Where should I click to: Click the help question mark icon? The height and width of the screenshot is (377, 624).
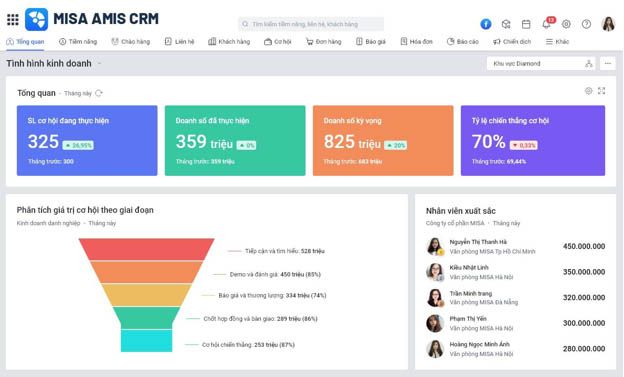[x=586, y=24]
